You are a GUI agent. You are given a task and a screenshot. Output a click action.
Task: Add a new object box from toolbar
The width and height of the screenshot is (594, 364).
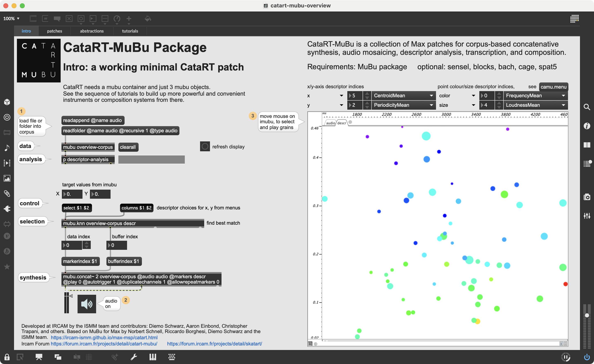coord(33,19)
